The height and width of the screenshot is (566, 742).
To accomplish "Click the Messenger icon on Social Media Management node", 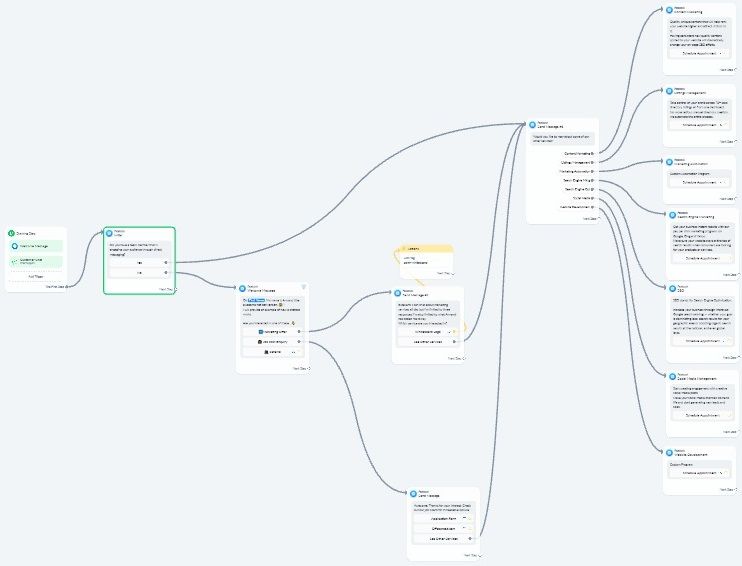I will click(x=669, y=376).
